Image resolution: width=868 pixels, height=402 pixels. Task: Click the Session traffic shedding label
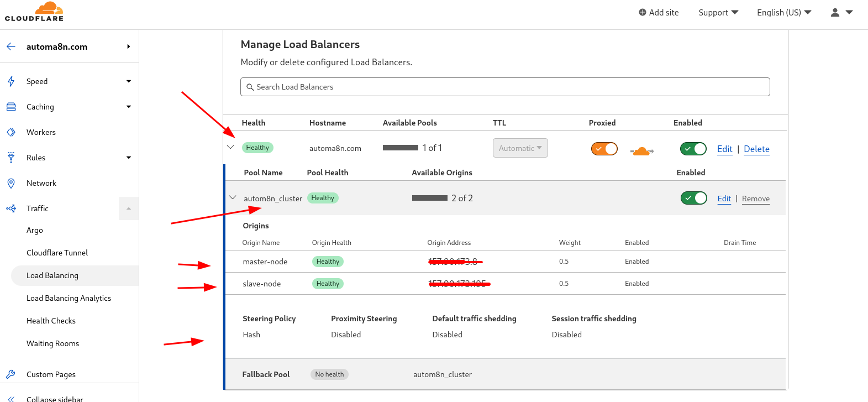594,319
